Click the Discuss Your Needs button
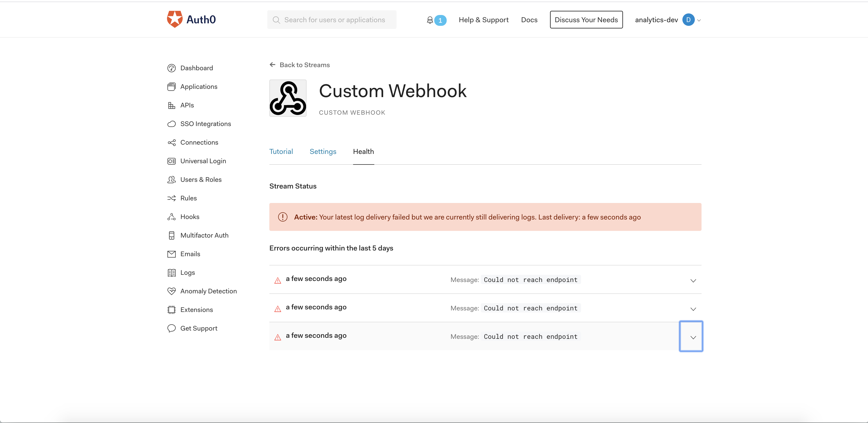 (x=586, y=20)
